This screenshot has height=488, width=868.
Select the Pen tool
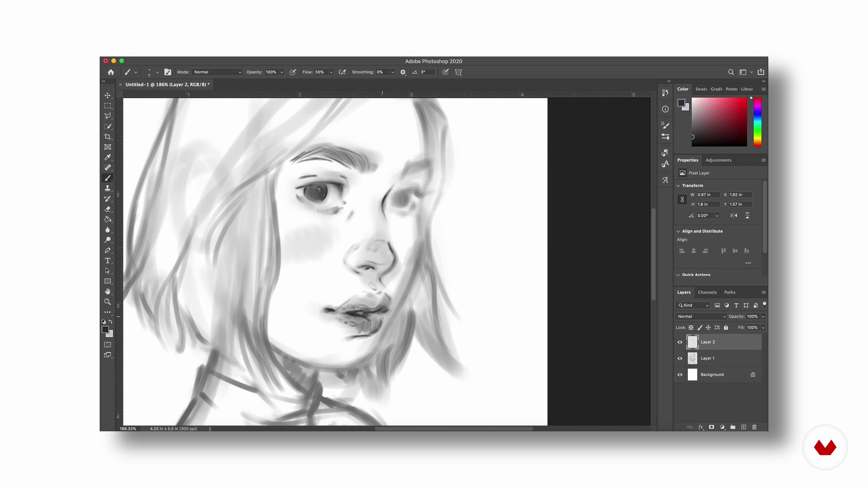[x=108, y=250]
